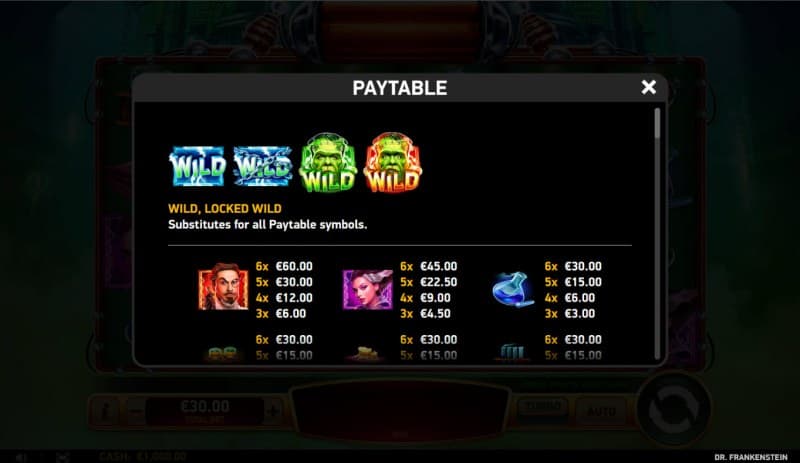The image size is (800, 463).
Task: Select the Dr. Frankenstein man portrait symbol
Action: pos(223,287)
